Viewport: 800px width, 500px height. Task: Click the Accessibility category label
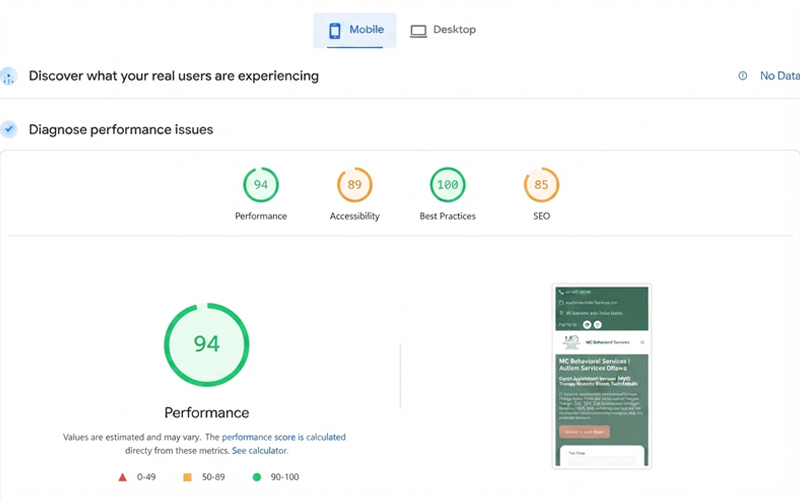[355, 216]
